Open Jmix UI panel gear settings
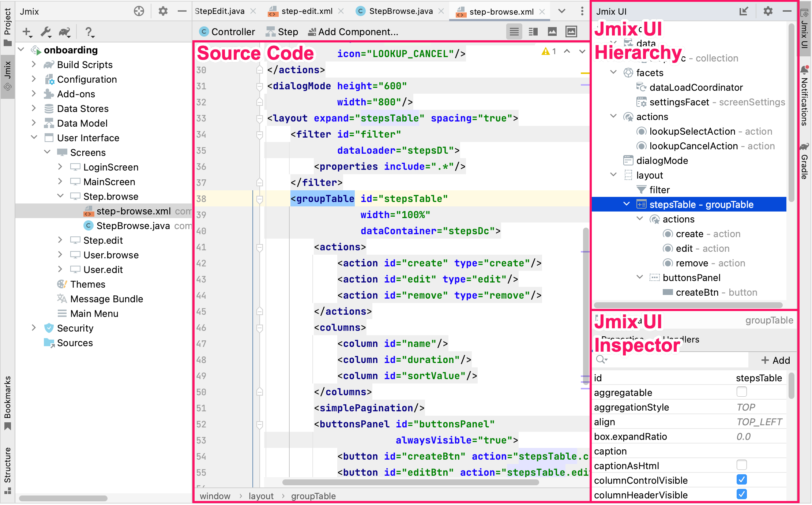 tap(768, 11)
